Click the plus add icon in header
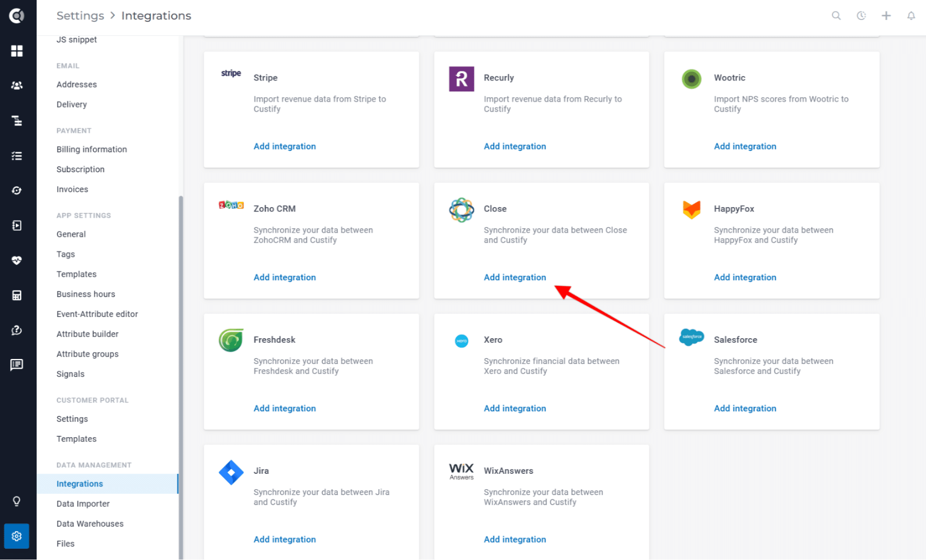This screenshot has width=926, height=560. [886, 16]
